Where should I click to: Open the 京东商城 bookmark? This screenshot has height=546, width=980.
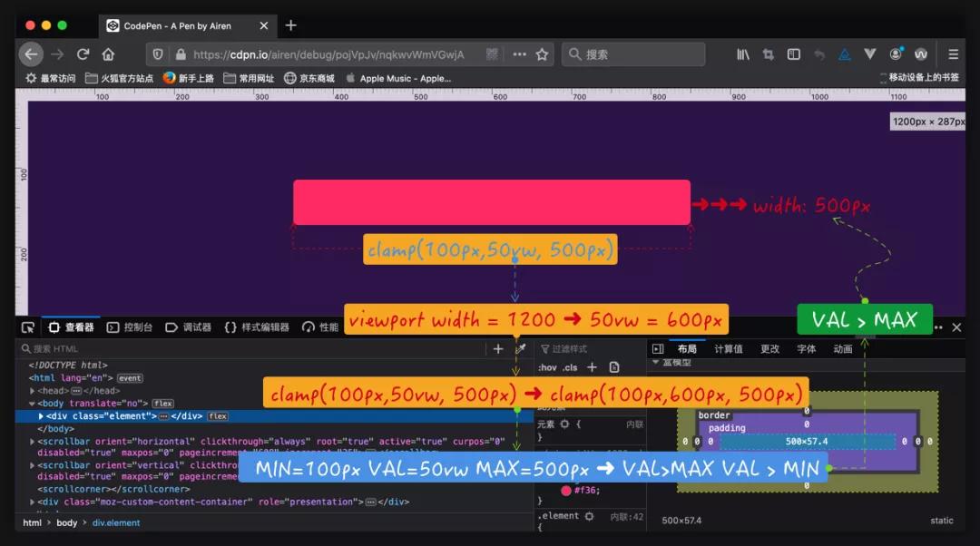tap(309, 79)
